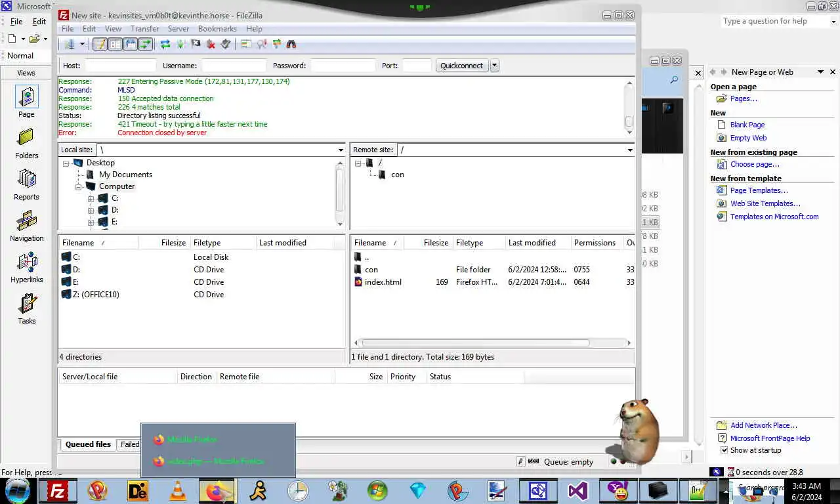Viewport: 840px width, 504px height.
Task: Open the directory listing filters dialog
Action: [x=246, y=44]
